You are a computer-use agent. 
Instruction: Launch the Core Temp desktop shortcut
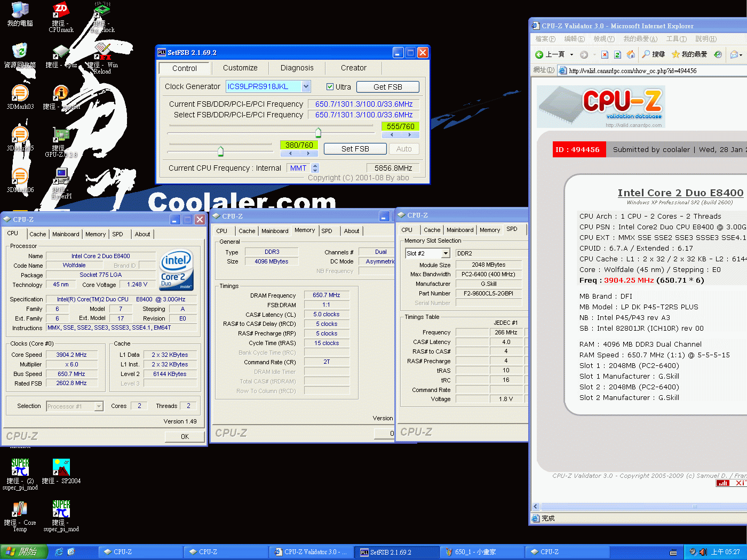pyautogui.click(x=20, y=516)
